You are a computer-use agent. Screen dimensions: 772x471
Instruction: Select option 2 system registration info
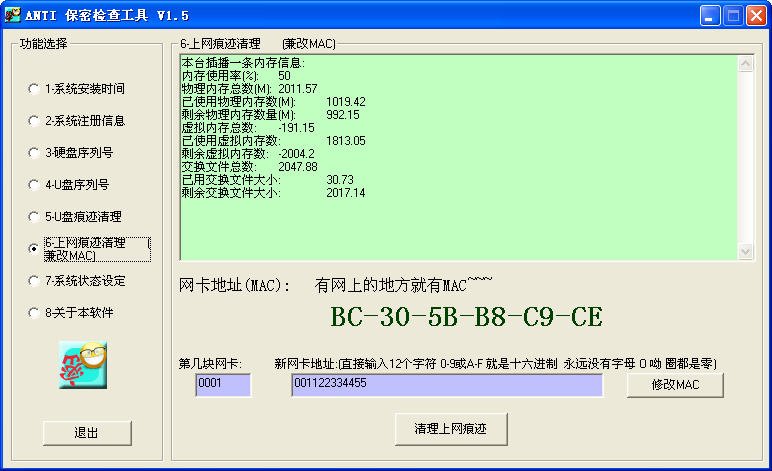(35, 121)
